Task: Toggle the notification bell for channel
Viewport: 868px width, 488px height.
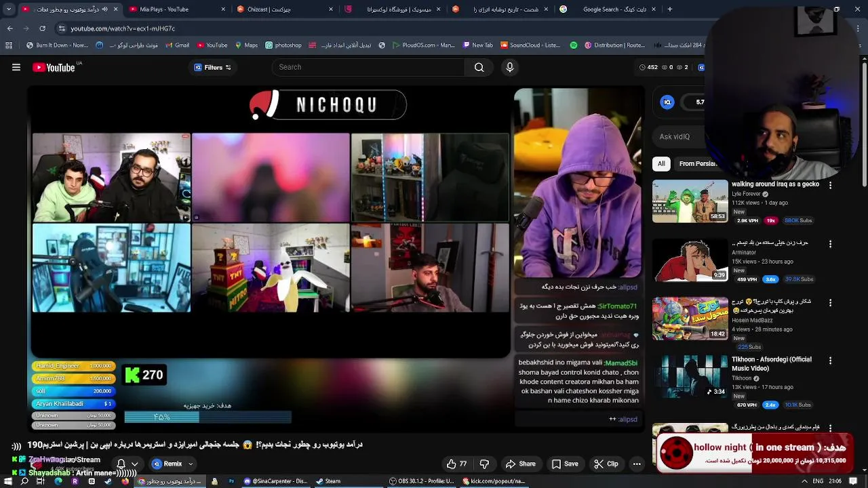Action: click(121, 464)
